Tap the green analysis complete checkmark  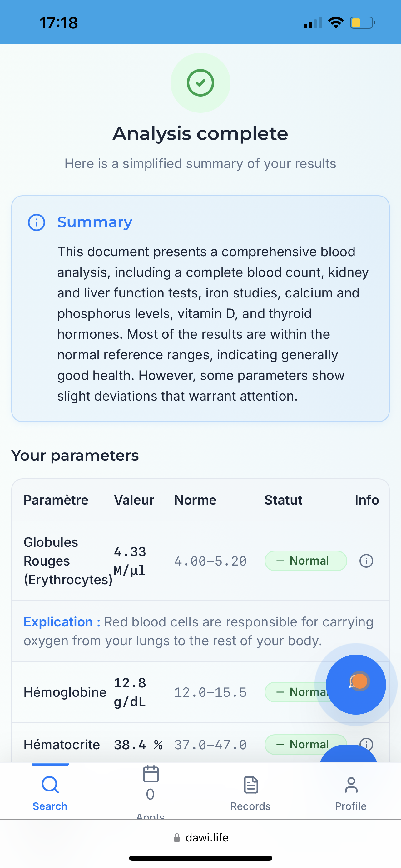[x=200, y=83]
